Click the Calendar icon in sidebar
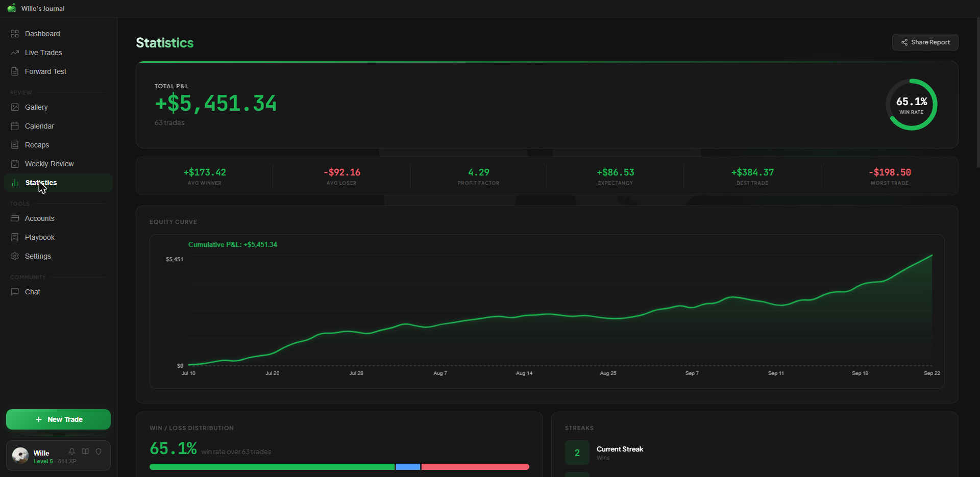The width and height of the screenshot is (980, 477). tap(15, 126)
